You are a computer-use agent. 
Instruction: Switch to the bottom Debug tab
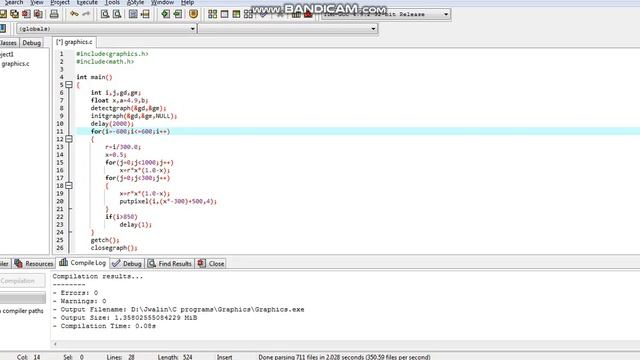click(127, 264)
